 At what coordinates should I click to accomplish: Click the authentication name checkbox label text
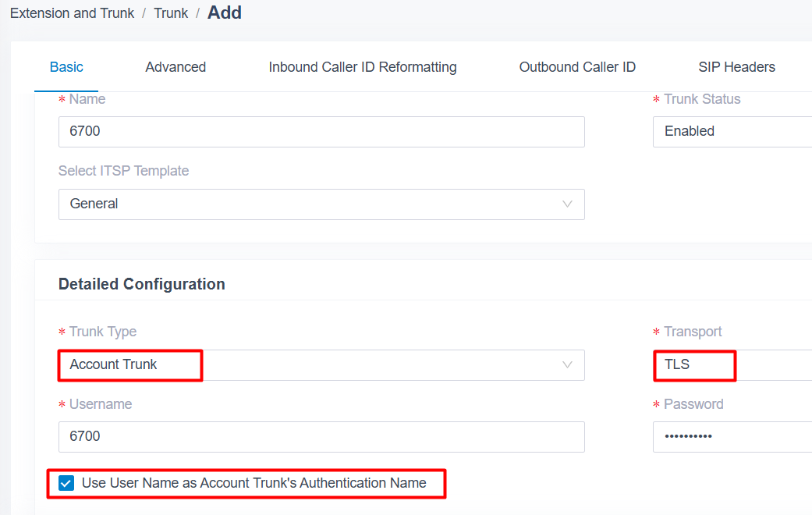[254, 483]
